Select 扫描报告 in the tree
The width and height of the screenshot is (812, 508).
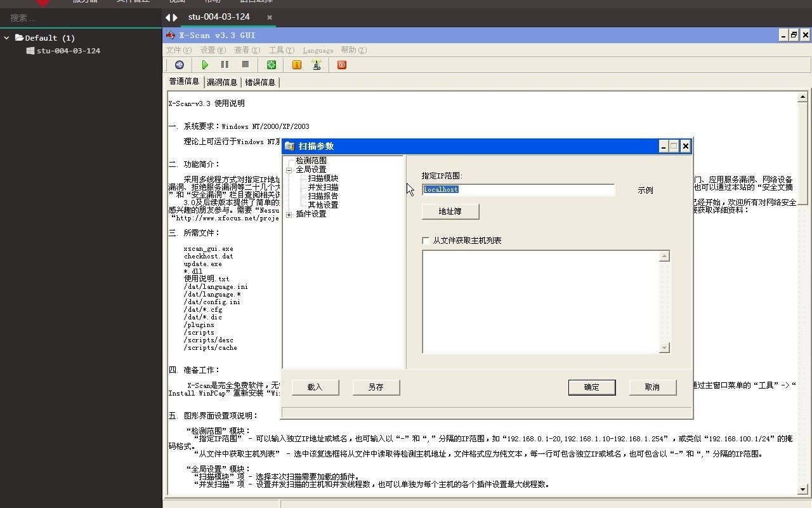coord(323,196)
